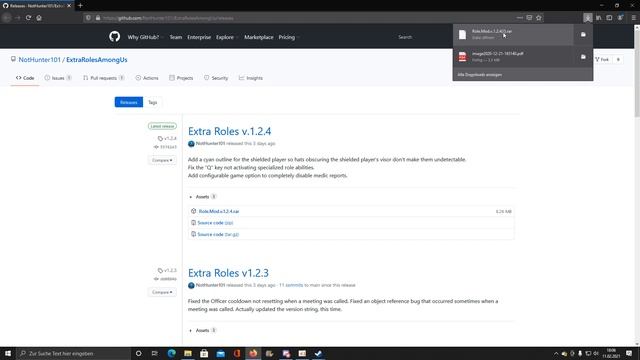Open a new browser tab with plus
This screenshot has width=640, height=360.
[80, 6]
